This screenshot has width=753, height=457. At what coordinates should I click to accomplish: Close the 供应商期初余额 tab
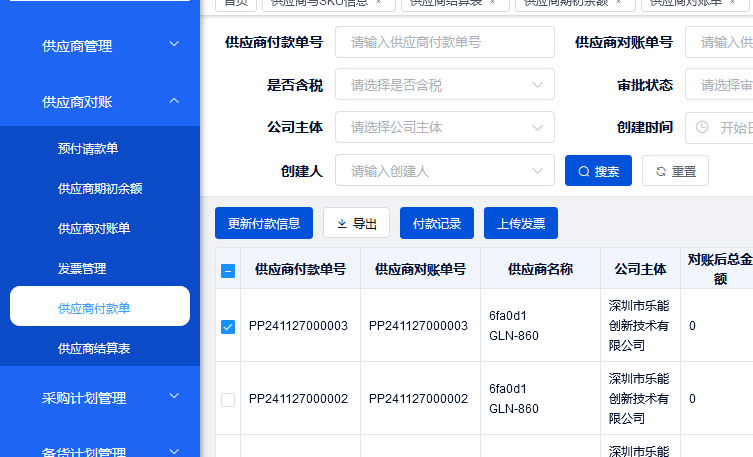(618, 3)
